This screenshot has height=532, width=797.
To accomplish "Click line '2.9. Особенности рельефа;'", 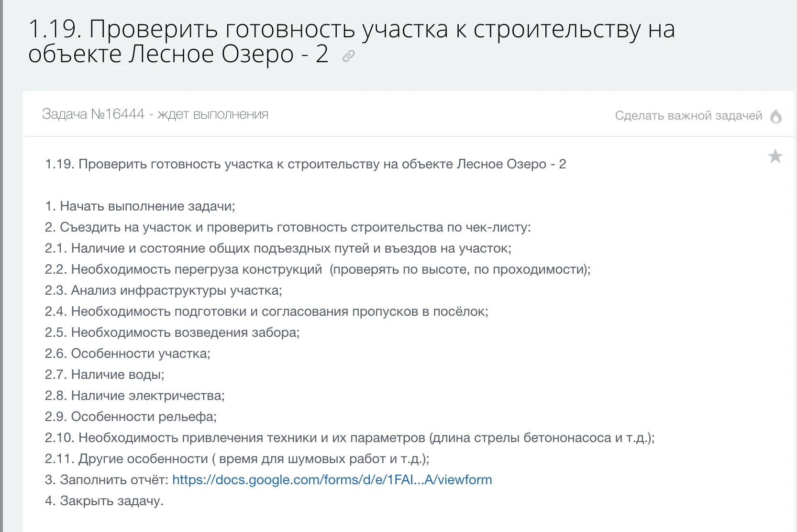I will click(x=131, y=417).
